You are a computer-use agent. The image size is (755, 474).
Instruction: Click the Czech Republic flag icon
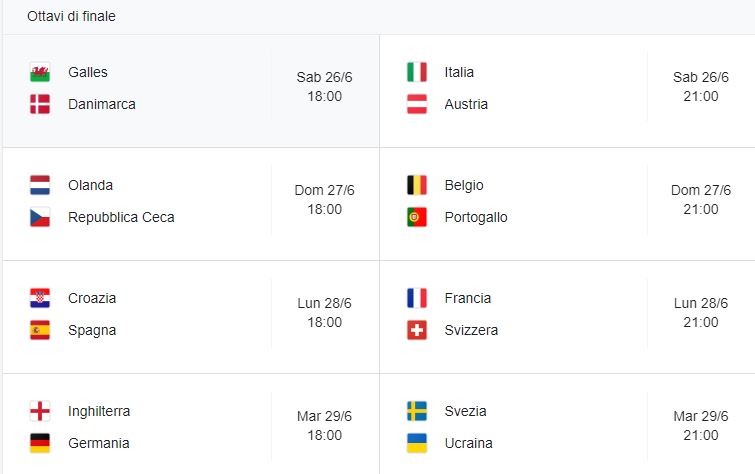point(40,217)
